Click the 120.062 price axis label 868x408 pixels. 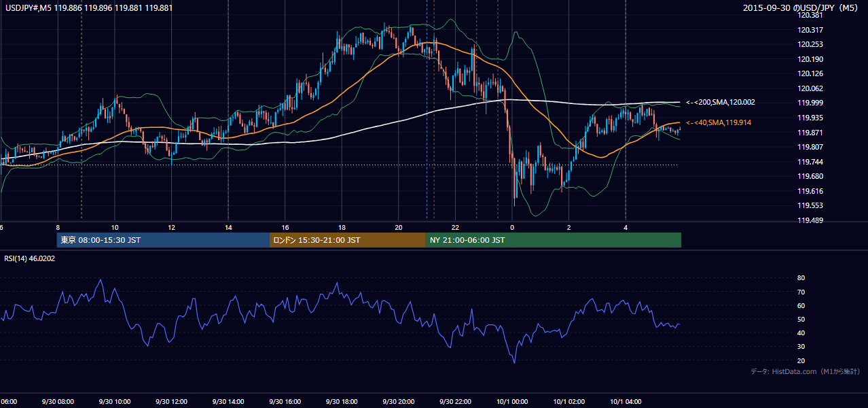coord(812,88)
